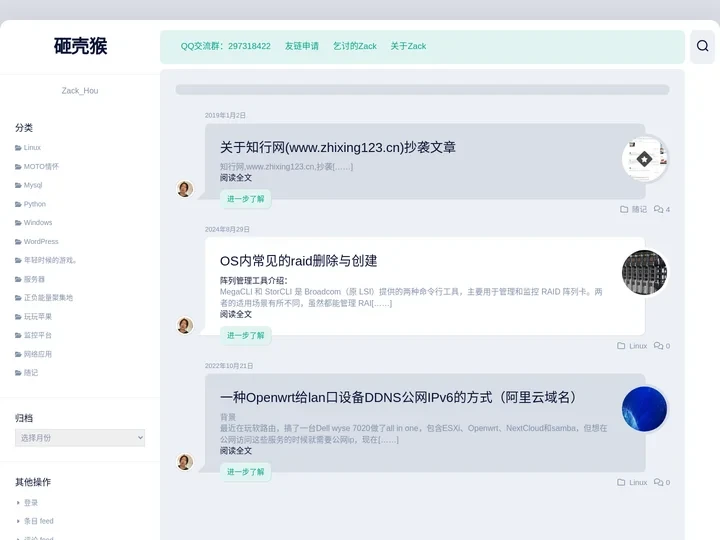
Task: Open the Windows category
Action: point(38,222)
